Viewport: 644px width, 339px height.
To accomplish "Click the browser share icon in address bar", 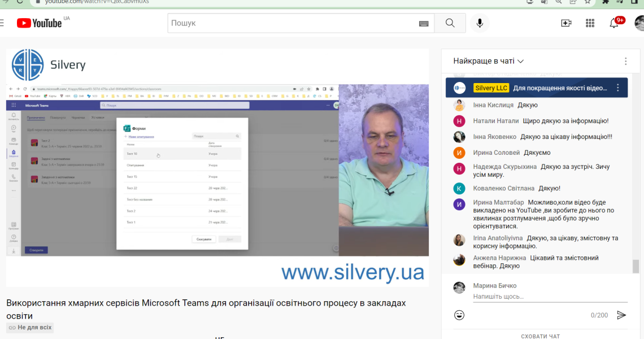I will [573, 2].
